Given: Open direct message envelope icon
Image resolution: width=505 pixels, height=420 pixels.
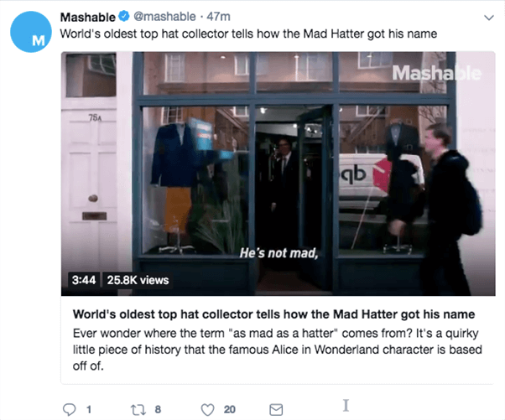Looking at the screenshot, I should point(276,410).
